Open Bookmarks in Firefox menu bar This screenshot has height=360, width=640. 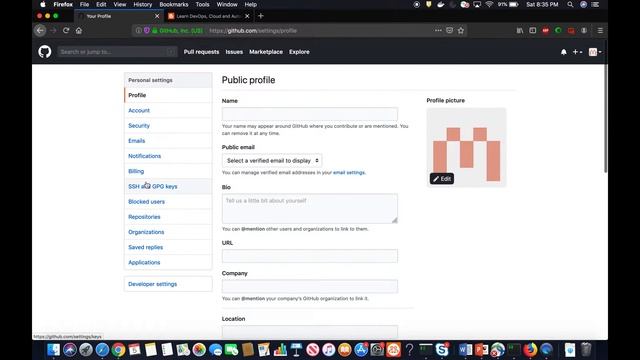pos(174,4)
